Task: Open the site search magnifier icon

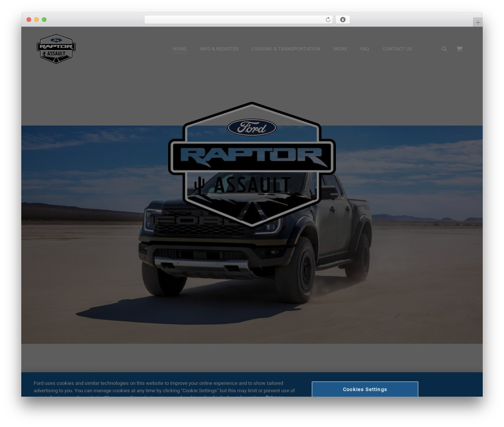Action: point(444,49)
